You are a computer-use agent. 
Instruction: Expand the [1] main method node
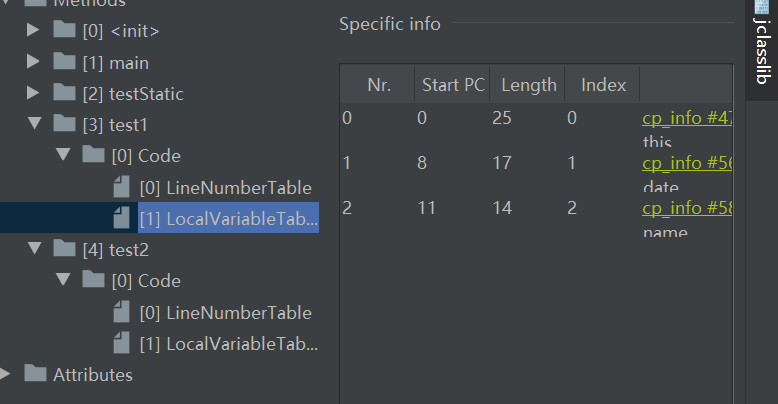pyautogui.click(x=34, y=62)
